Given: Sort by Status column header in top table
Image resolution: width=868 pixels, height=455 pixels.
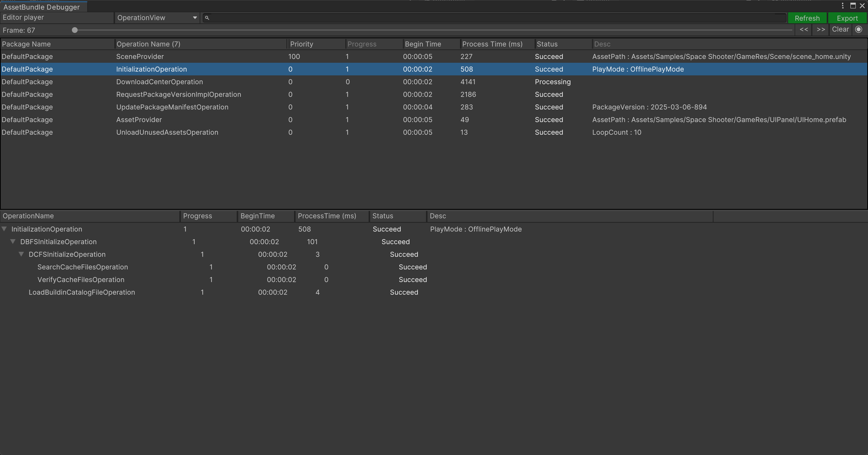Looking at the screenshot, I should click(564, 44).
